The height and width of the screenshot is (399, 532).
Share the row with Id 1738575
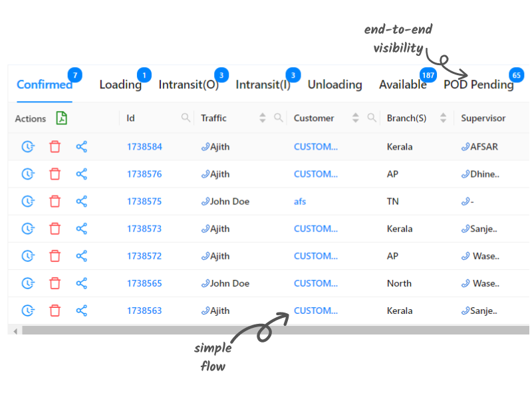[x=81, y=201]
